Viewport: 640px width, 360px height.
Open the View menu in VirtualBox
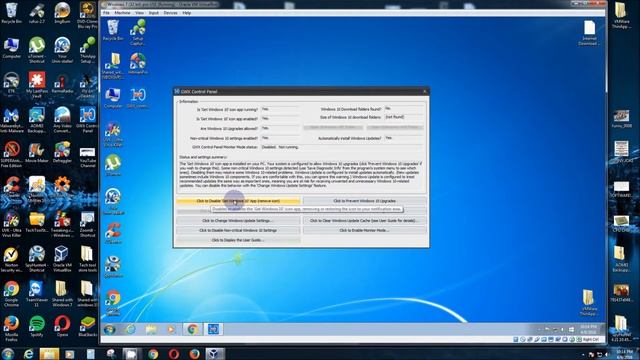(x=139, y=13)
